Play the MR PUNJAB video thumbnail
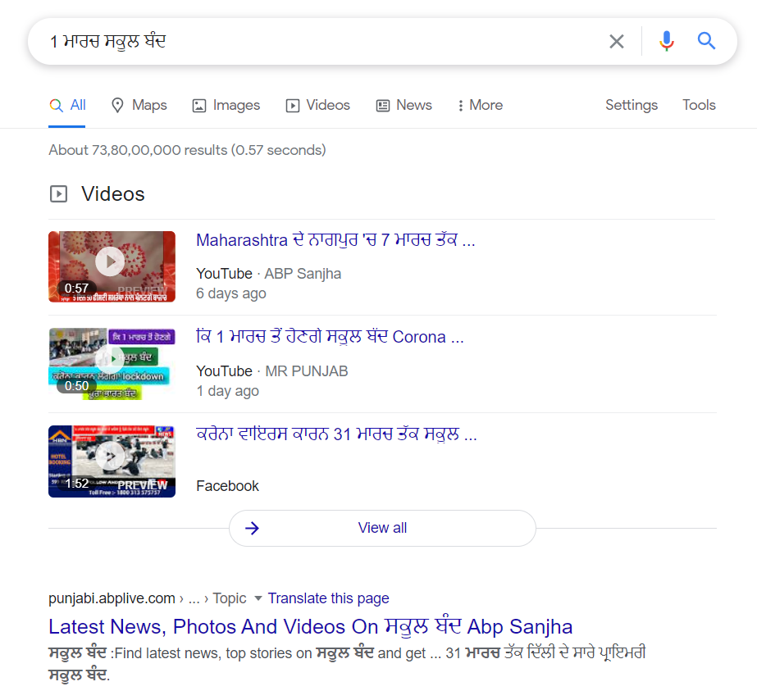This screenshot has height=700, width=757. coord(112,363)
